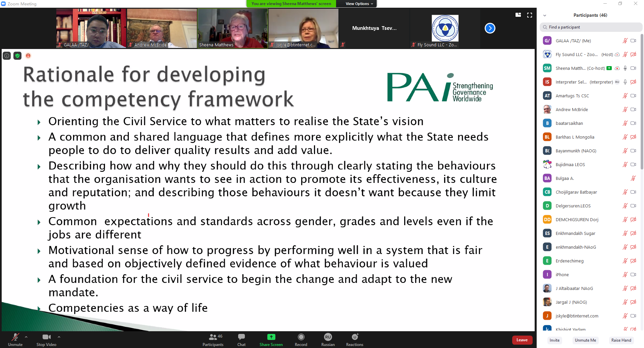
Task: Click the green encryption shield icon
Action: tap(17, 56)
